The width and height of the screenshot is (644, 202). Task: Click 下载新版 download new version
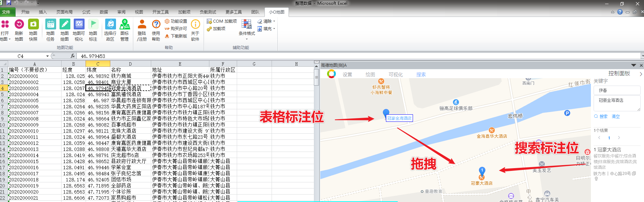176,36
